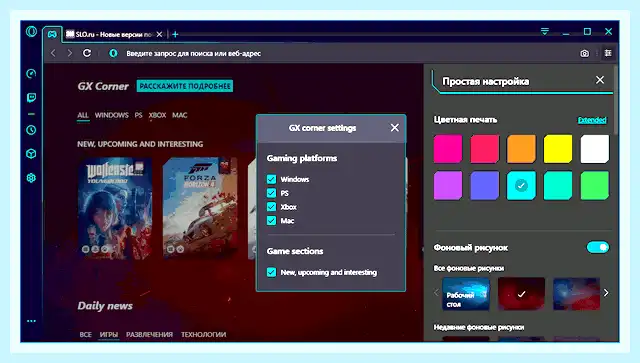This screenshot has width=640, height=363.
Task: Pick the green color swatch
Action: tap(595, 185)
